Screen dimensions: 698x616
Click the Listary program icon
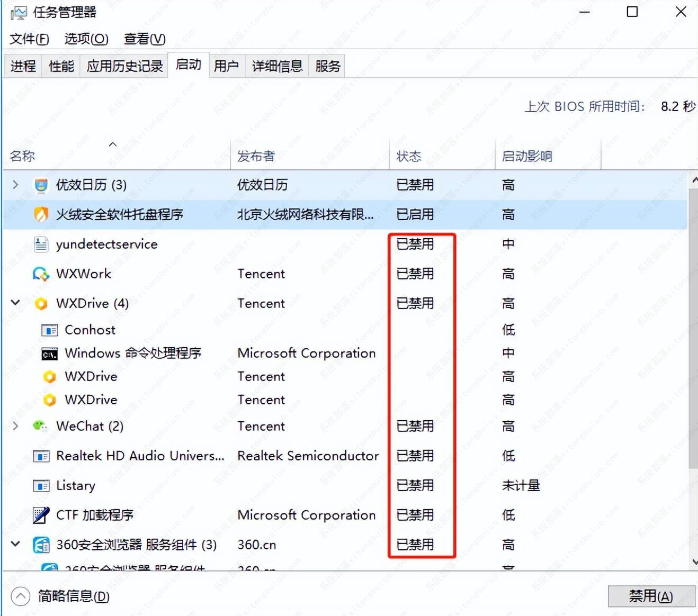[40, 485]
